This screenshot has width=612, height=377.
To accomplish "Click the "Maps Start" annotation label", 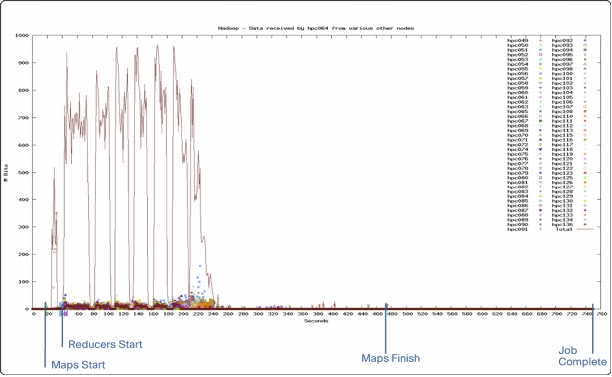I will tap(78, 365).
